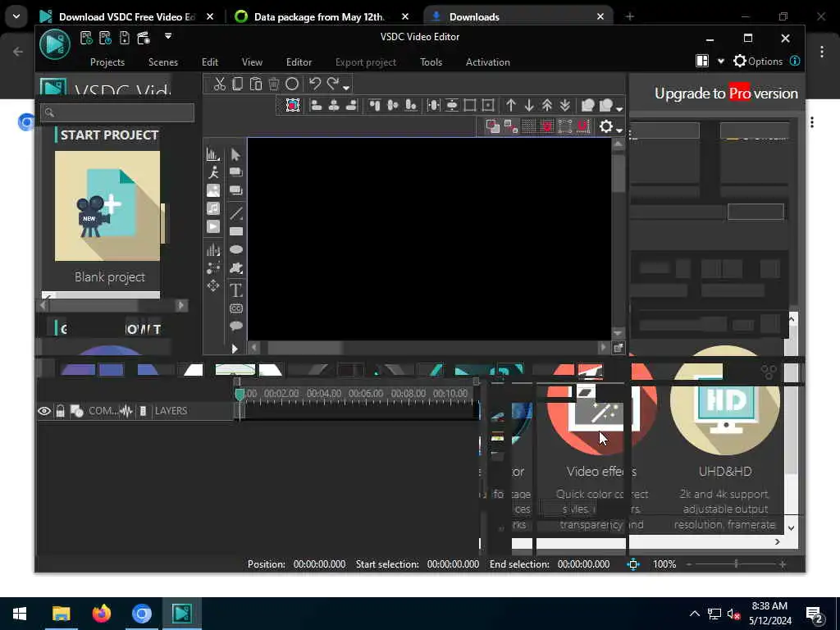Screen dimensions: 840x630
Task: Open the redo history dropdown arrow
Action: pos(347,88)
